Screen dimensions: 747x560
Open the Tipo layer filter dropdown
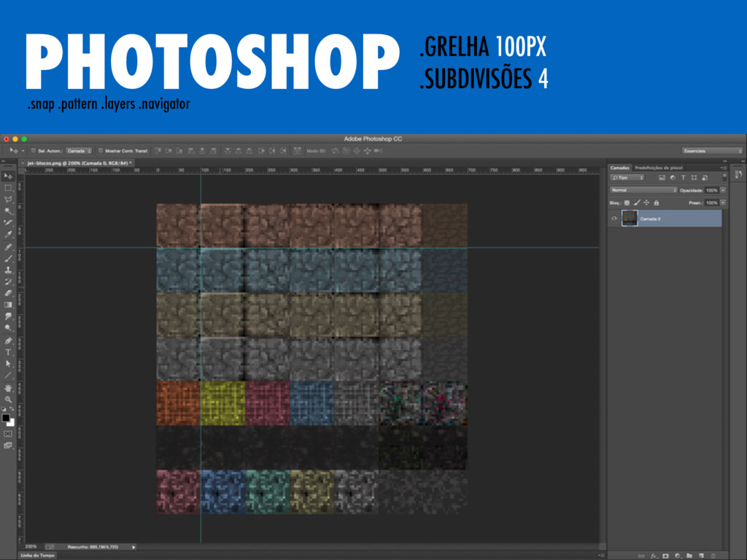pos(627,178)
